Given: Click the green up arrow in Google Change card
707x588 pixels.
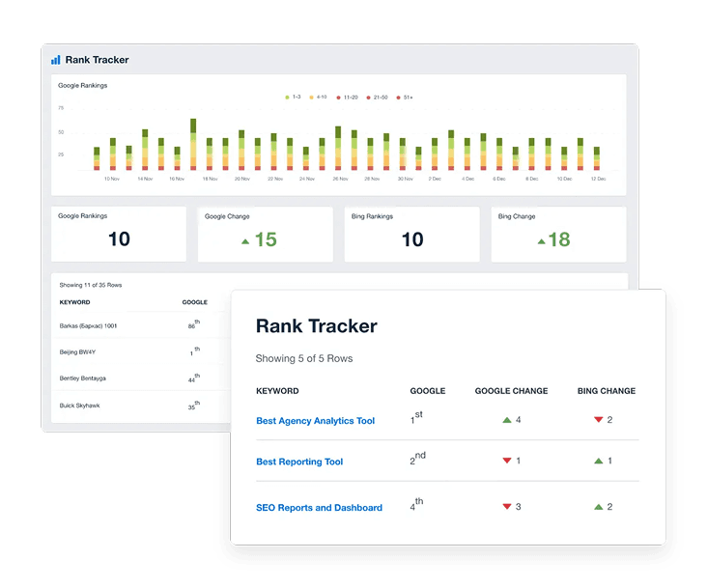Looking at the screenshot, I should pos(245,239).
